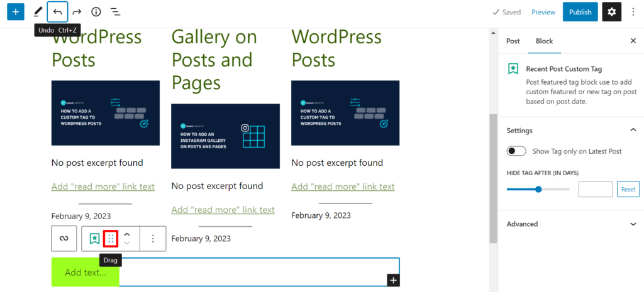Click the first column No post excerpt text
The width and height of the screenshot is (644, 292).
[x=97, y=163]
